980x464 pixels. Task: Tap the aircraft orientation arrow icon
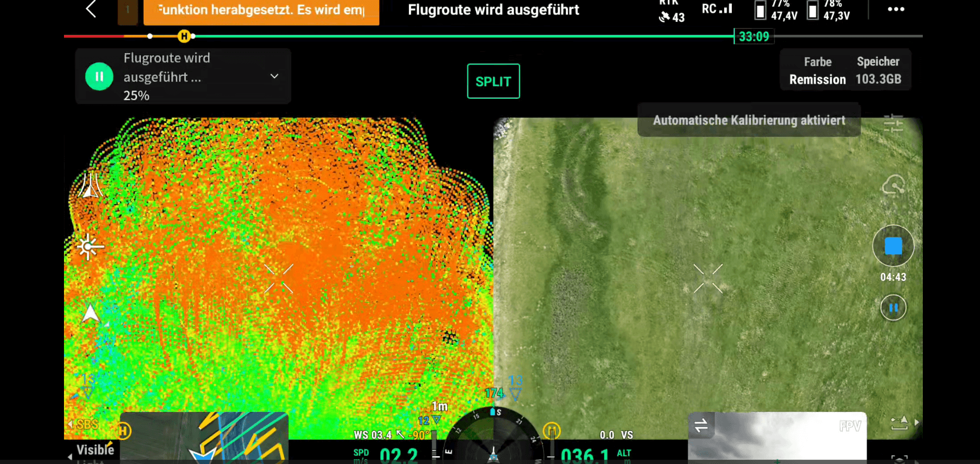click(91, 313)
